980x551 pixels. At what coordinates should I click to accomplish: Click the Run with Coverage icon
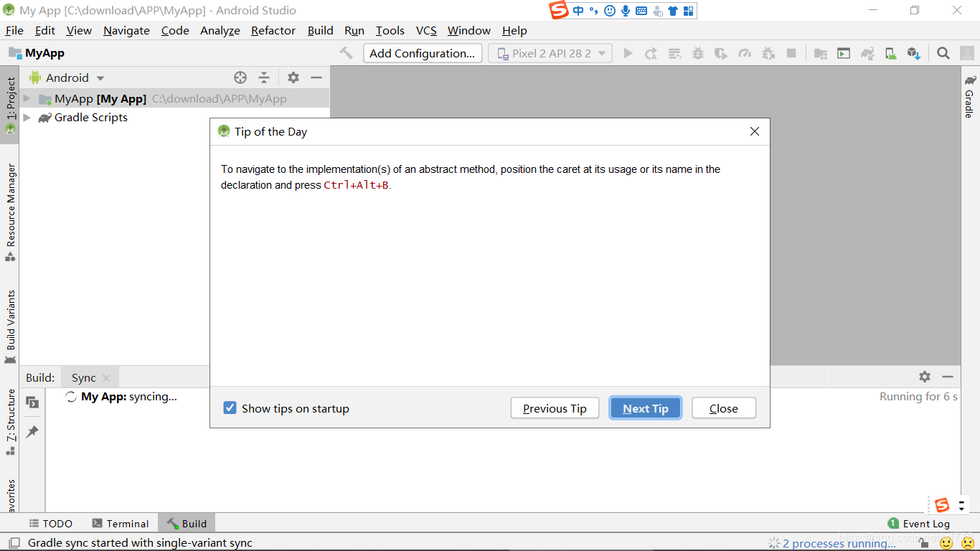(721, 53)
